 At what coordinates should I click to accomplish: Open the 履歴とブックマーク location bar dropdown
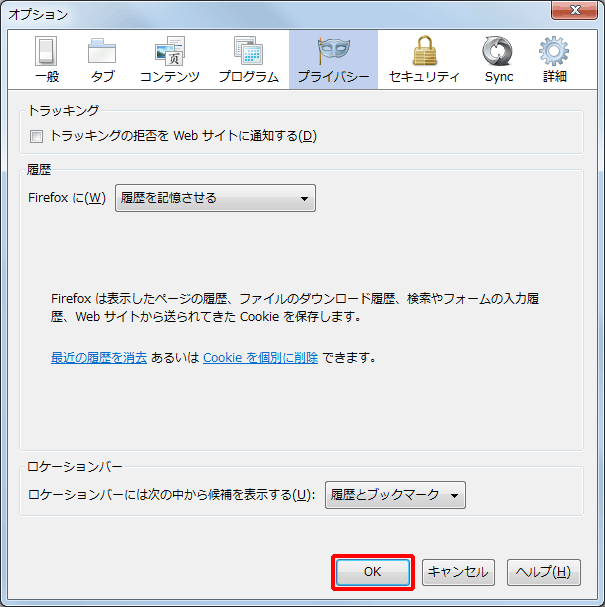click(395, 495)
